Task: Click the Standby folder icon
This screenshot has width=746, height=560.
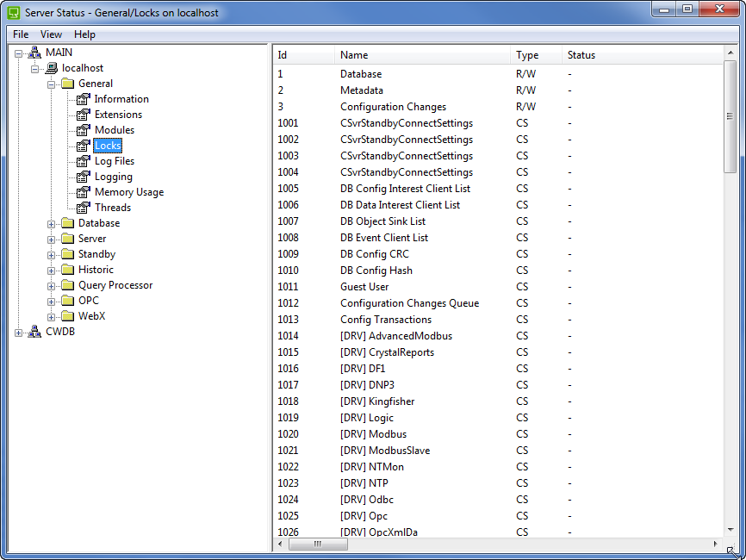Action: (68, 254)
